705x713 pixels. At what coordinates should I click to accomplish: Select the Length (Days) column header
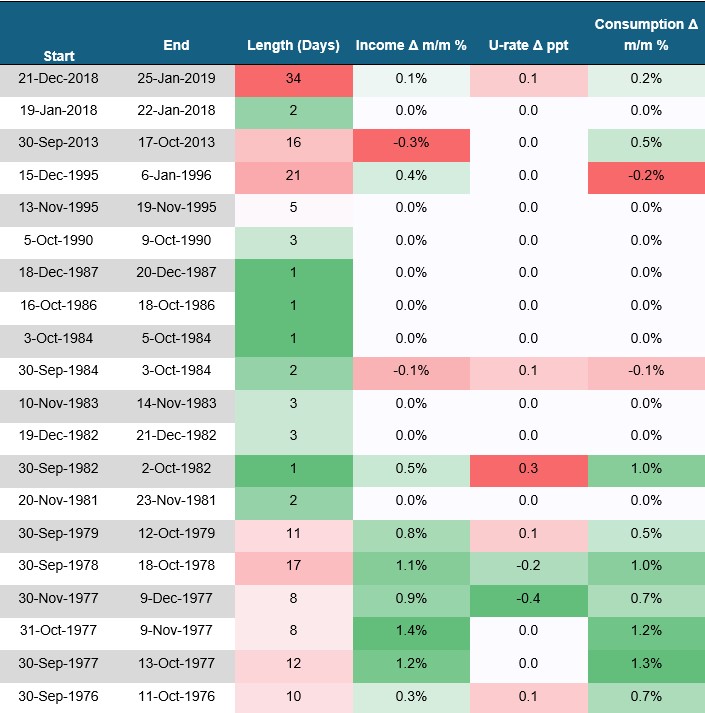(x=293, y=46)
